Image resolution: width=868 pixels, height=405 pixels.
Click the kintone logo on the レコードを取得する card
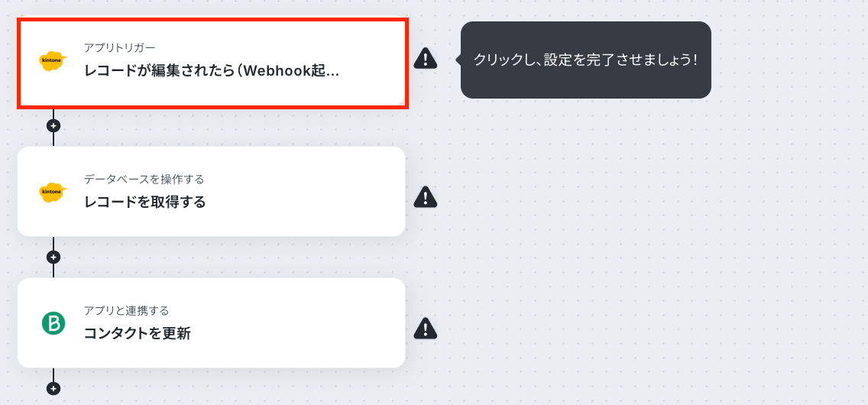click(x=53, y=192)
